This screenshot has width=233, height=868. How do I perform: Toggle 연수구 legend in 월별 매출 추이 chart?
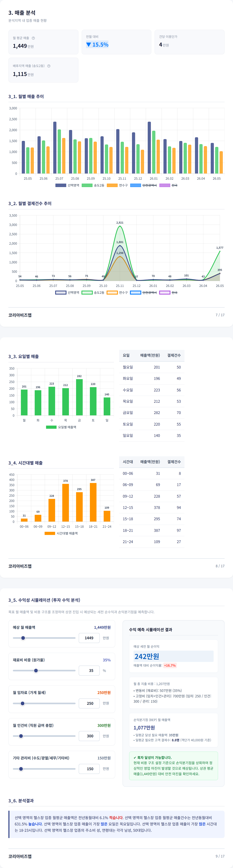pyautogui.click(x=117, y=185)
